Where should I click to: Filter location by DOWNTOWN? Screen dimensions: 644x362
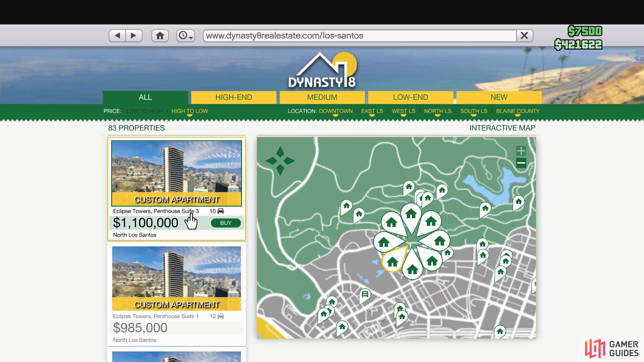click(x=335, y=111)
